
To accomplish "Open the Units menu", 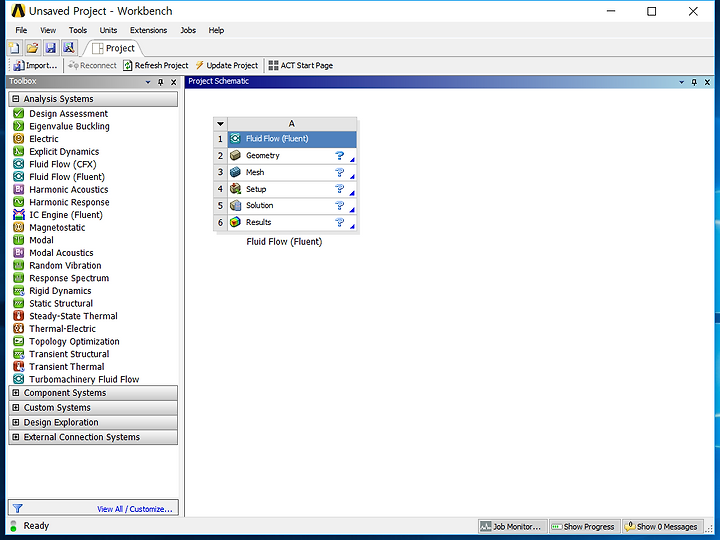I will 108,30.
